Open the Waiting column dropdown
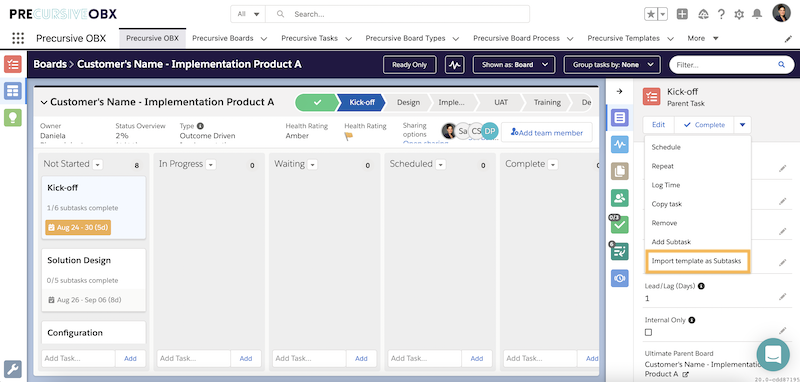The image size is (800, 382). tap(313, 165)
